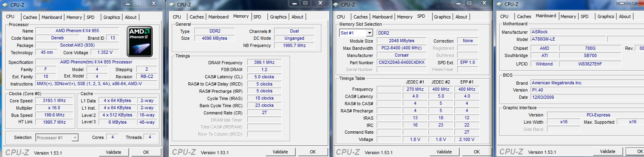This screenshot has height=157, width=644.
Task: Open Graphics tab in the processor window
Action: point(111,17)
